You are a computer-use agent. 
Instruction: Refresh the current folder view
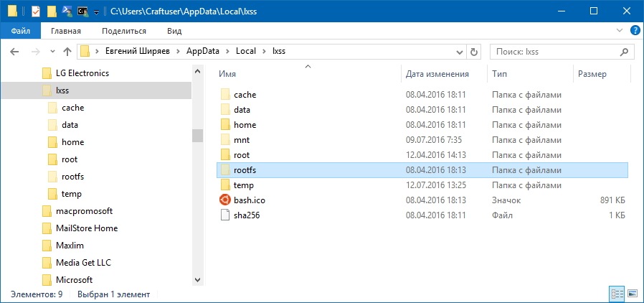473,52
